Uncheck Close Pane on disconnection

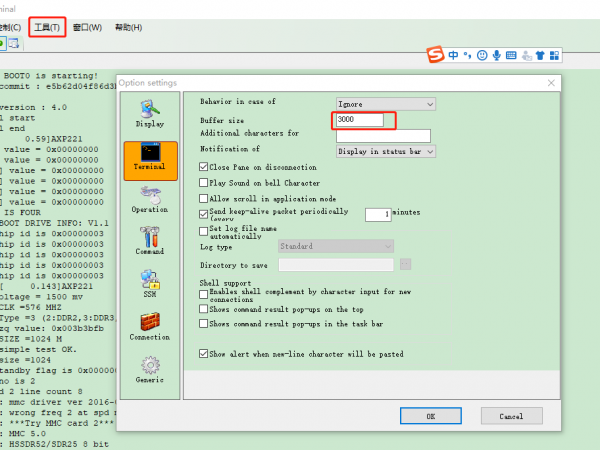point(204,167)
